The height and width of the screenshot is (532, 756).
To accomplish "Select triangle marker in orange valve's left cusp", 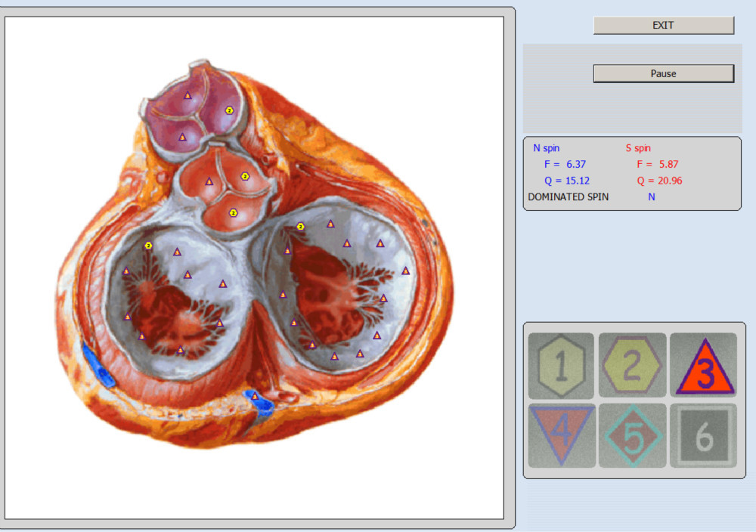I will (x=209, y=181).
